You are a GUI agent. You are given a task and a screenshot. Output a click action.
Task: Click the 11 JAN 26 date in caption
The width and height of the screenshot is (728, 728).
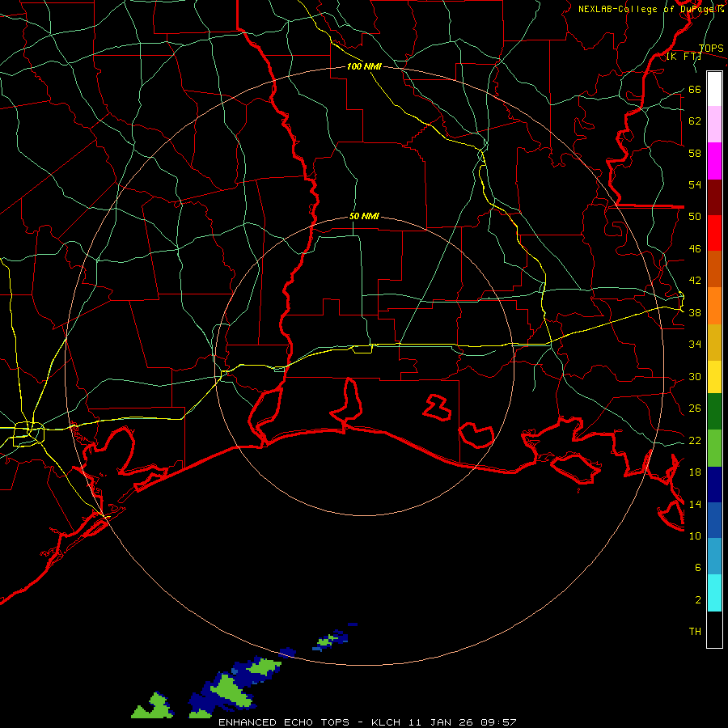441,722
